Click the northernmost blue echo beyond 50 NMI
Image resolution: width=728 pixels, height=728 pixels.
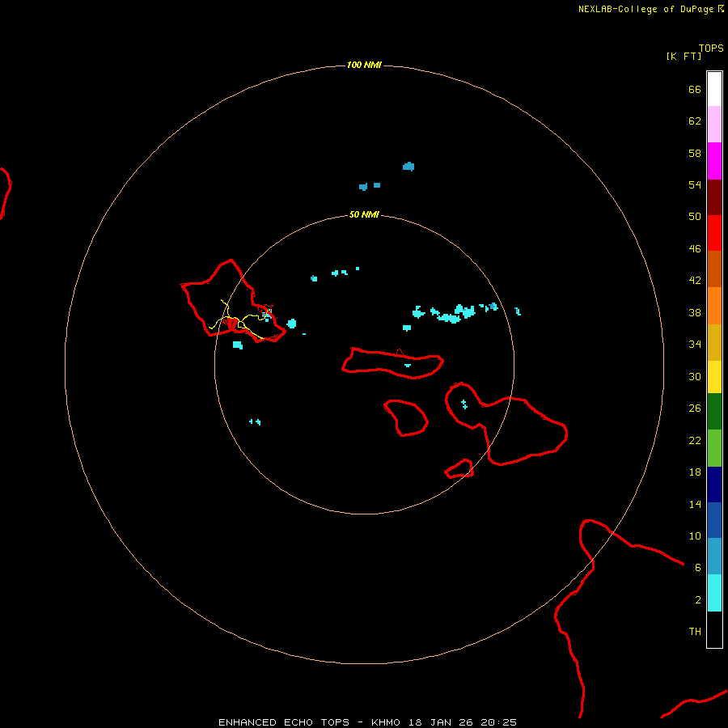tap(408, 166)
